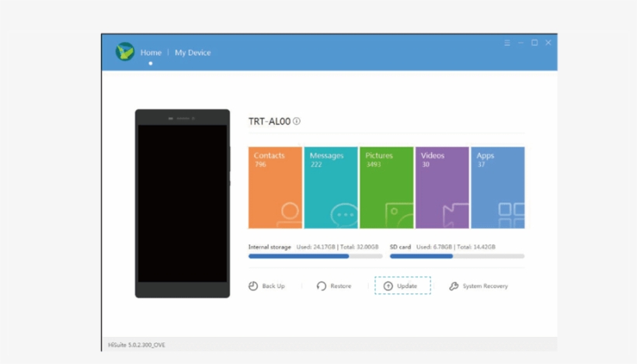Click the HiSuite version text in status bar

click(137, 345)
